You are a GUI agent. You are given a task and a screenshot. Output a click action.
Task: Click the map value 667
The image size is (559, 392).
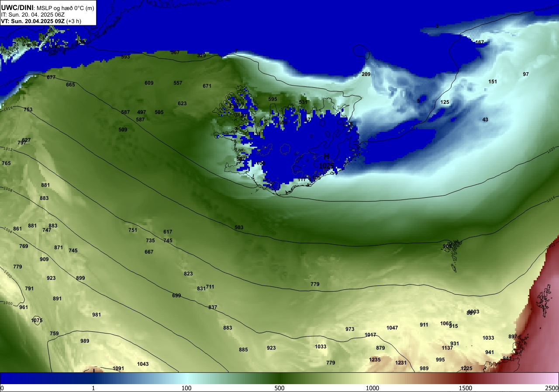point(149,252)
